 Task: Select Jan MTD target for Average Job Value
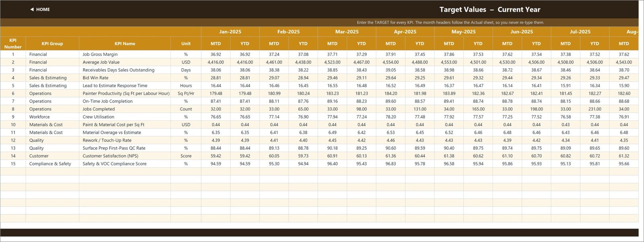[x=216, y=62]
